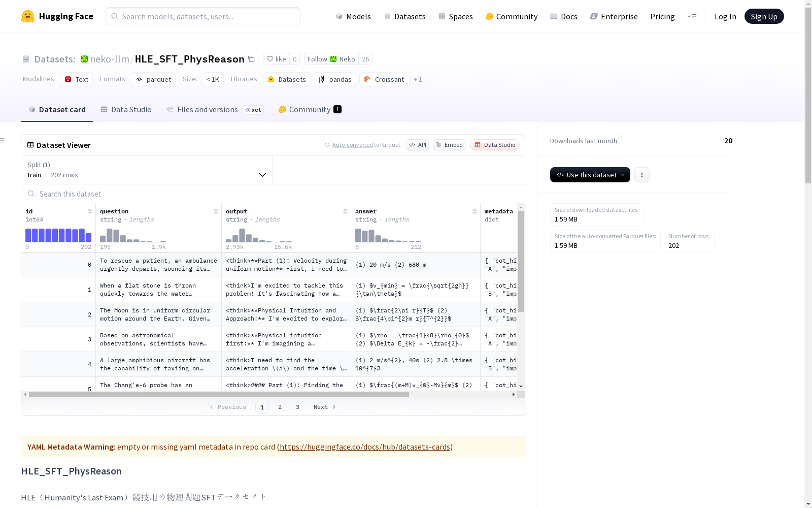Screen dimensions: 812x508
Task: Open the neko-llm organization link
Action: coord(110,59)
